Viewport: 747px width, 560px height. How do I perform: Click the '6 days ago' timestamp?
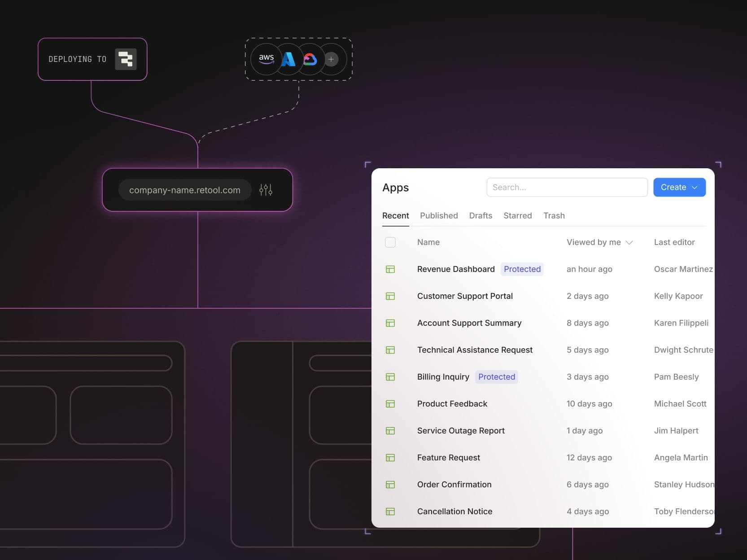point(588,485)
